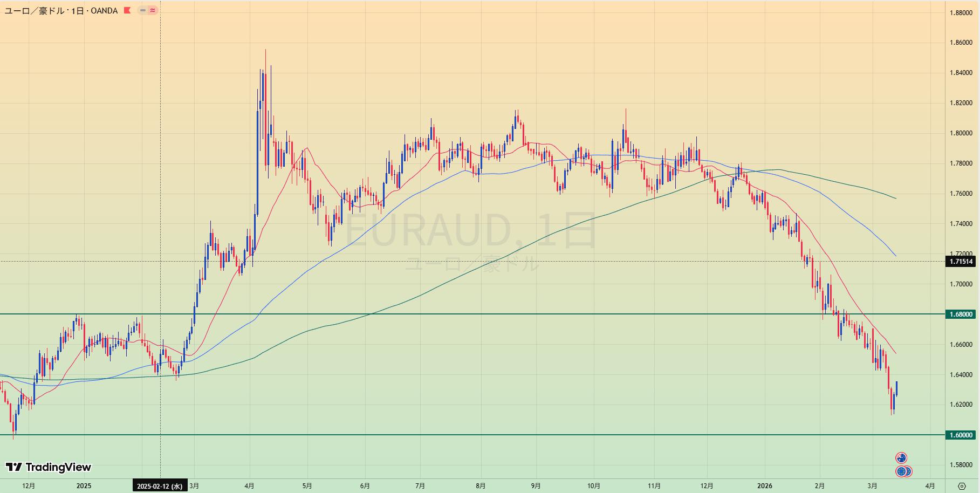Click the 1.71514 current price label
This screenshot has width=980, height=493.
961,262
